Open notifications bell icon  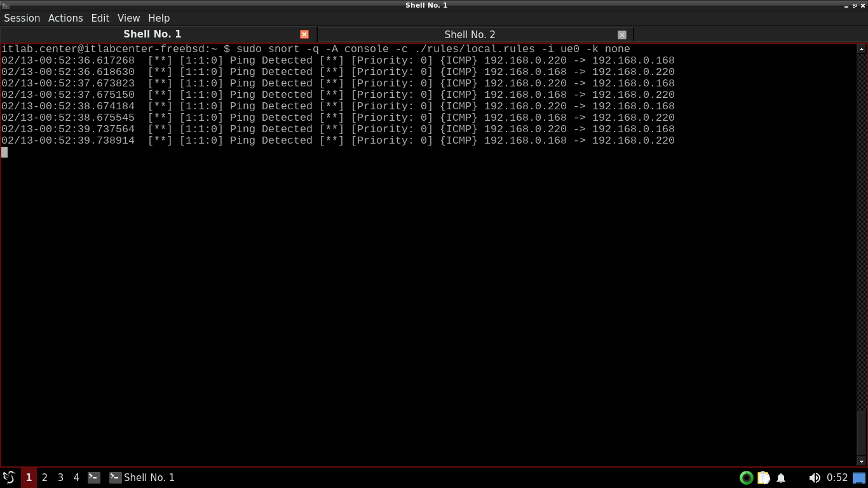click(781, 477)
